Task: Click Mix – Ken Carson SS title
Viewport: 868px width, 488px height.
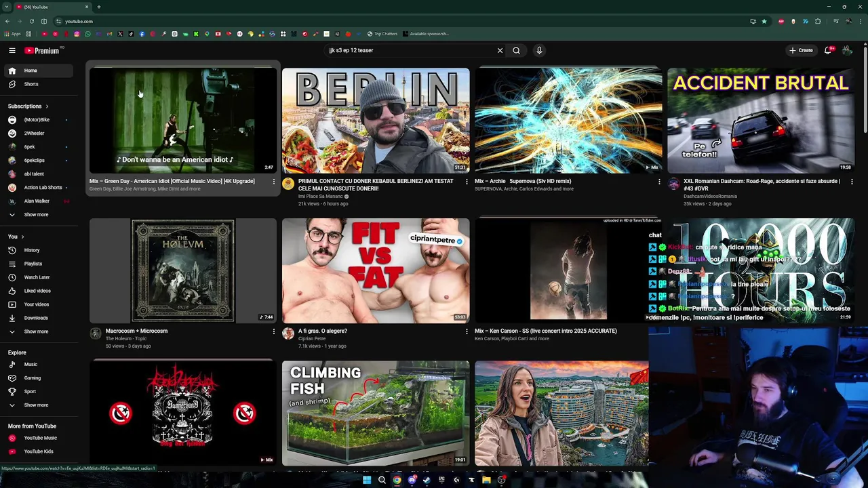Action: coord(546,331)
